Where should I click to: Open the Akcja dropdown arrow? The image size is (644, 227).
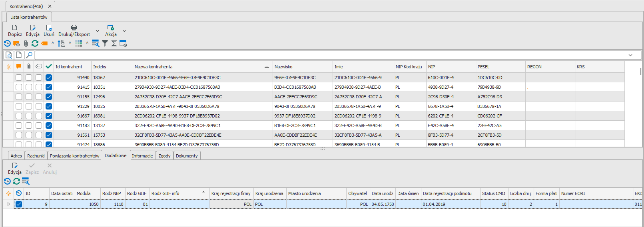coord(124,31)
